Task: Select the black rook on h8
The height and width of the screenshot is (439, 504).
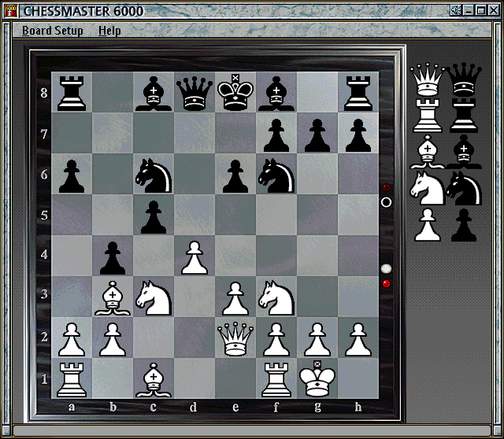Action: click(x=358, y=93)
